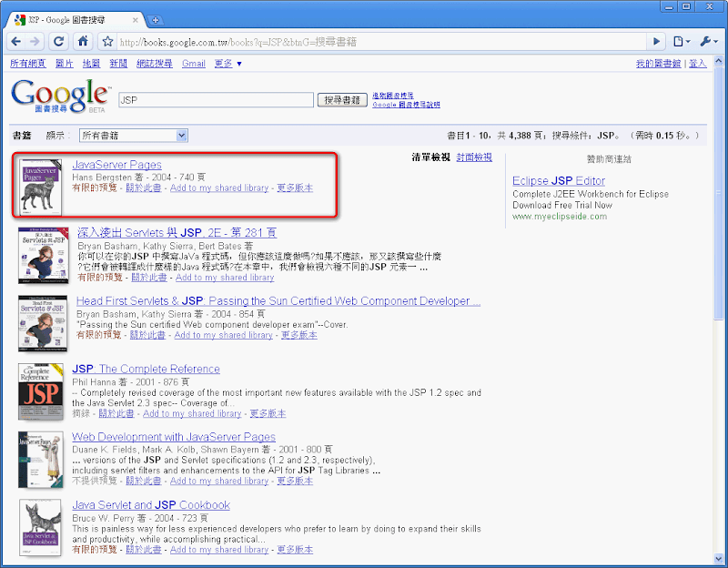This screenshot has height=568, width=728.
Task: Open the JavaServer Pages book title
Action: point(117,165)
